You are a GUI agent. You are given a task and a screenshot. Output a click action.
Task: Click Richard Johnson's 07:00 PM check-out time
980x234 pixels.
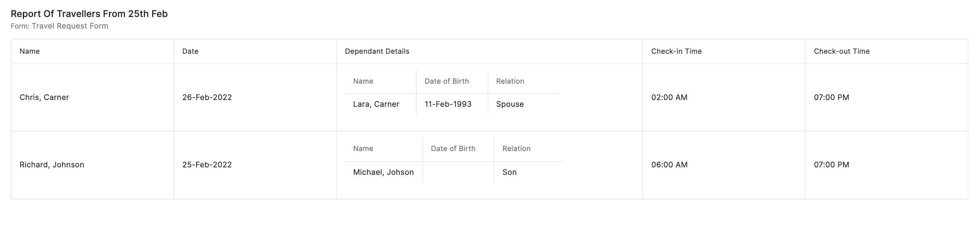point(831,165)
